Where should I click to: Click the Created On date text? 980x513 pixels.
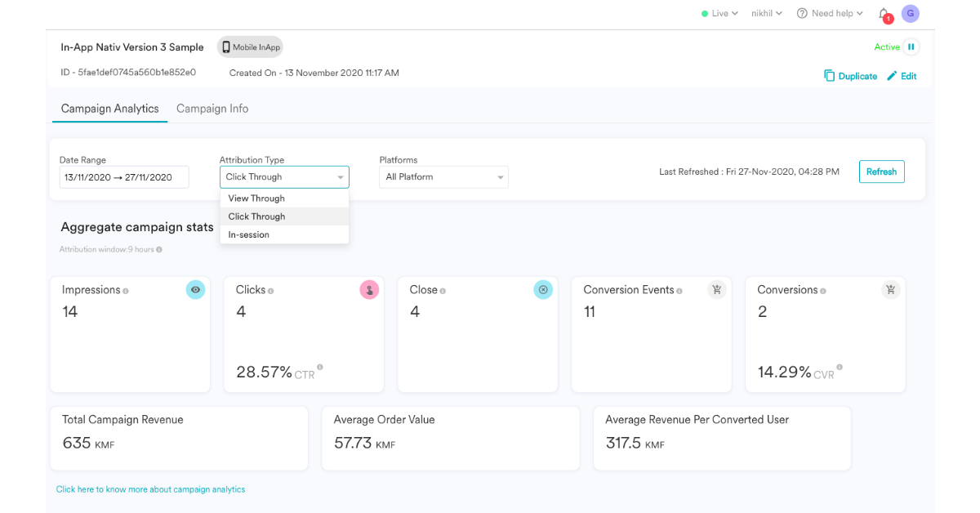[x=314, y=73]
